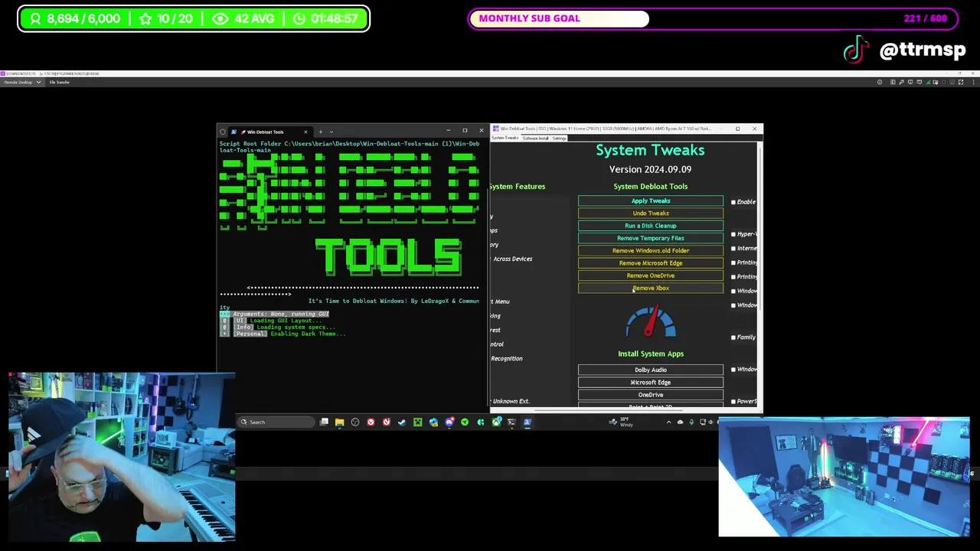Open the Terminal icon on the taskbar
This screenshot has height=551, width=980.
click(x=511, y=422)
